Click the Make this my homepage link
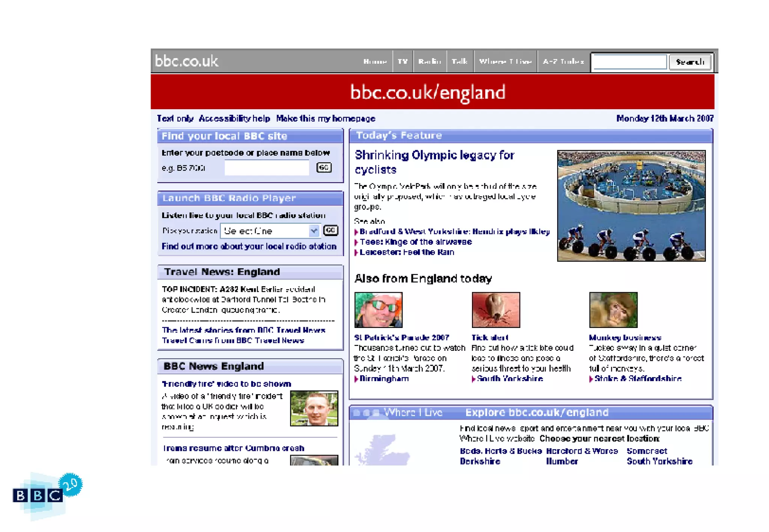The image size is (769, 532). [x=326, y=119]
